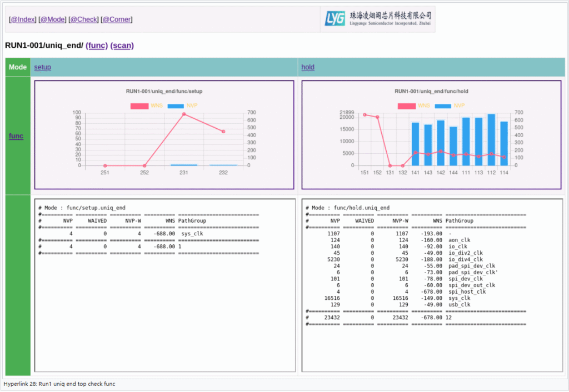Open the (scan) link in the heading

(x=122, y=46)
